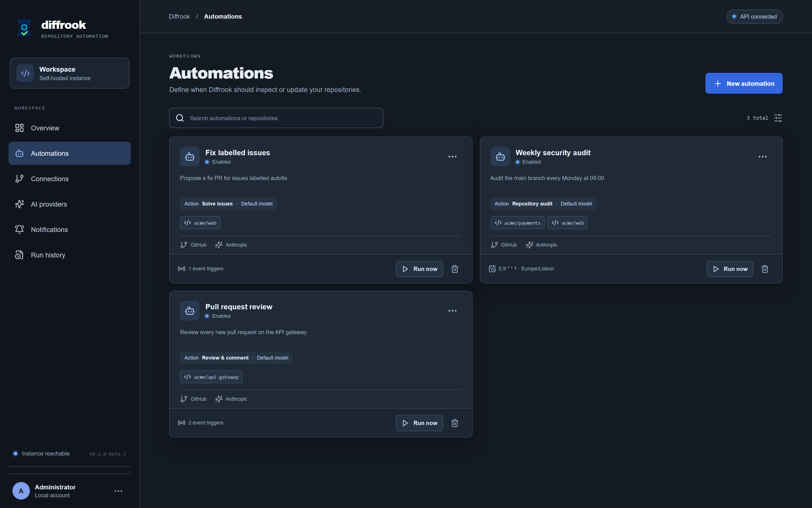Image resolution: width=812 pixels, height=508 pixels.
Task: Click the robot icon on Pull request review
Action: coord(189,311)
